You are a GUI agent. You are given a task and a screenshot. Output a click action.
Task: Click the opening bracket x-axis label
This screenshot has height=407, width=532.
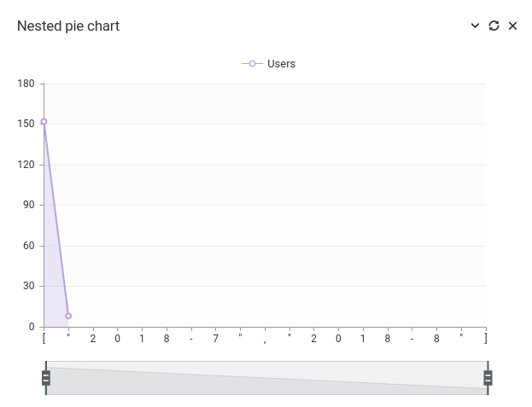click(x=44, y=339)
